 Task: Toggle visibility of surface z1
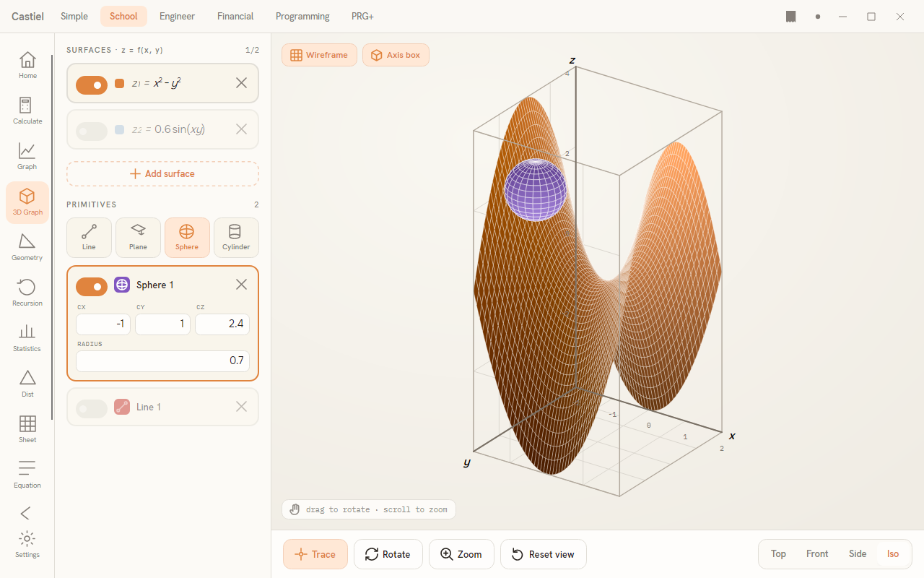[x=92, y=85]
